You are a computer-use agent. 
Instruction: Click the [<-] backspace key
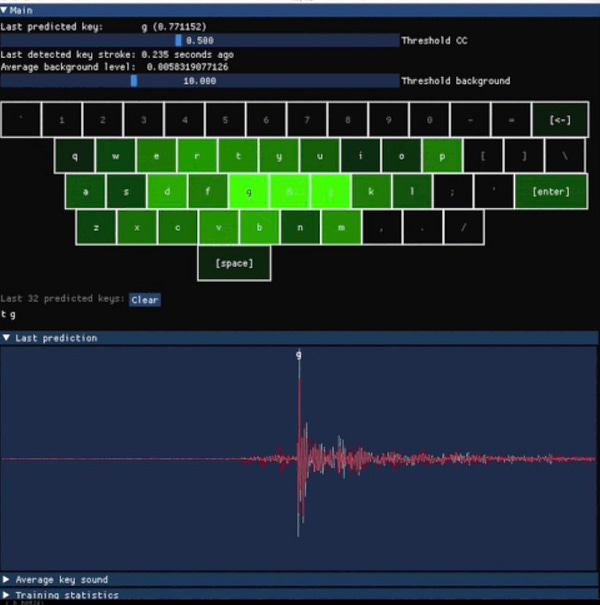pos(560,119)
